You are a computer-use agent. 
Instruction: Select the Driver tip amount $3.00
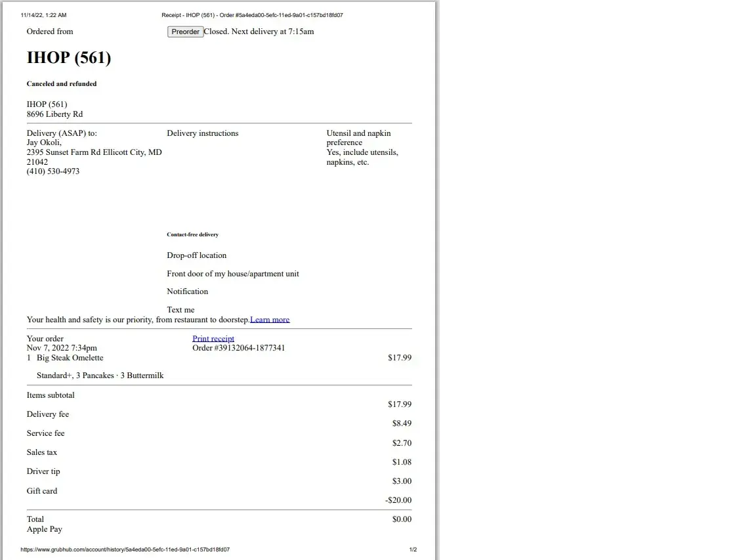coord(402,481)
